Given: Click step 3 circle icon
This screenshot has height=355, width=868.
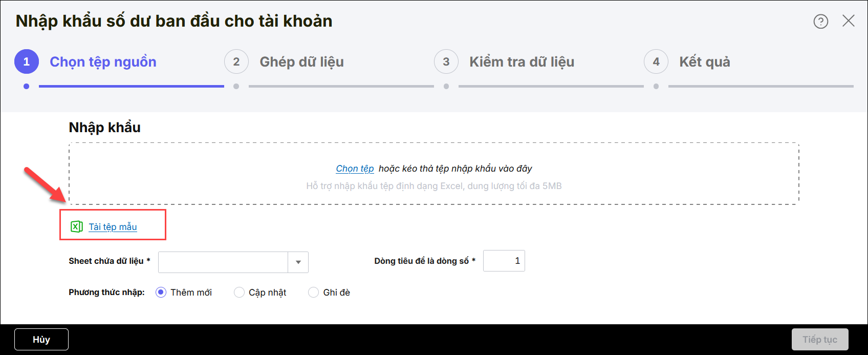Looking at the screenshot, I should (x=446, y=62).
